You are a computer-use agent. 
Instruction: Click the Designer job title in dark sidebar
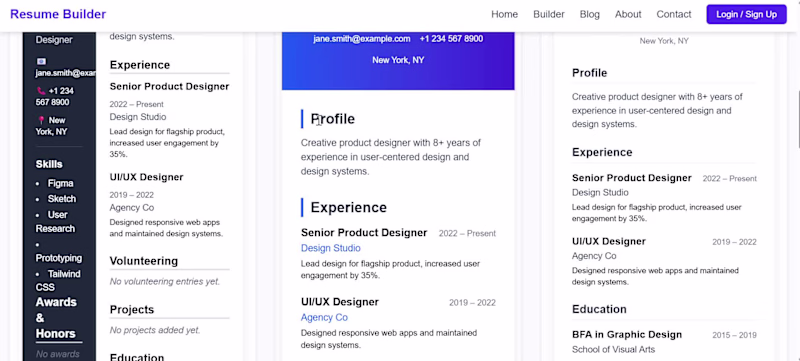tap(54, 40)
